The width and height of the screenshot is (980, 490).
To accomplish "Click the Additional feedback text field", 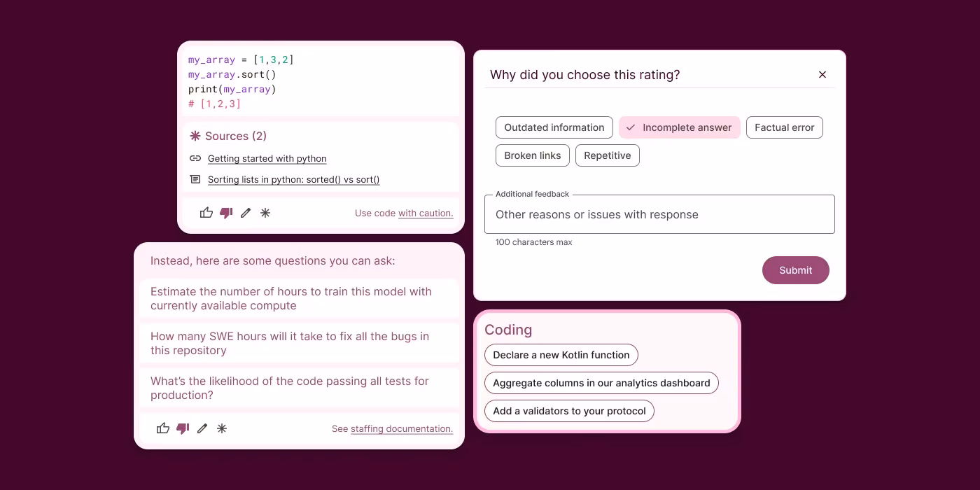I will coord(659,214).
